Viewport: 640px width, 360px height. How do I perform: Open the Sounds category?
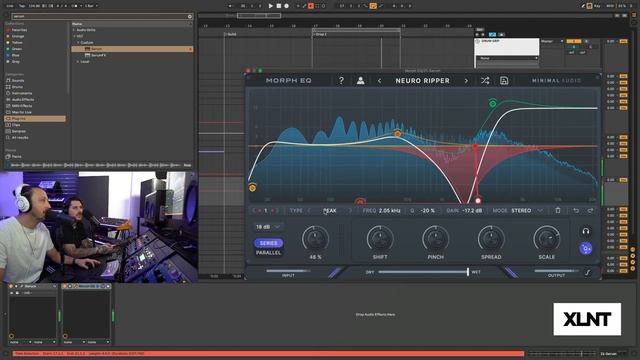17,80
